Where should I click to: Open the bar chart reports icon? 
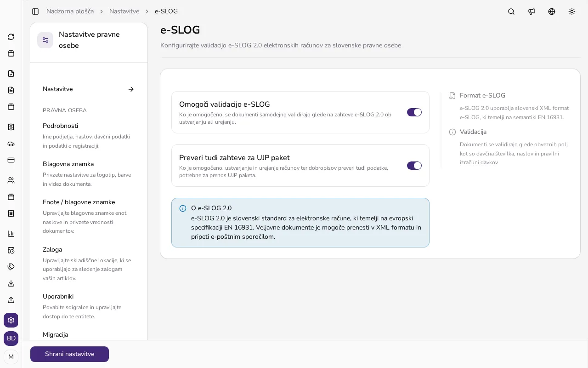[x=11, y=234]
